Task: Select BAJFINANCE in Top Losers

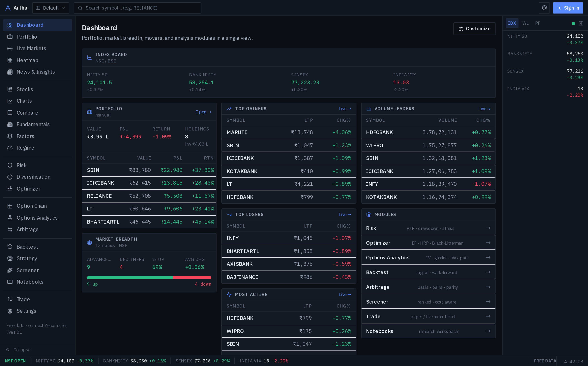Action: pos(289,277)
